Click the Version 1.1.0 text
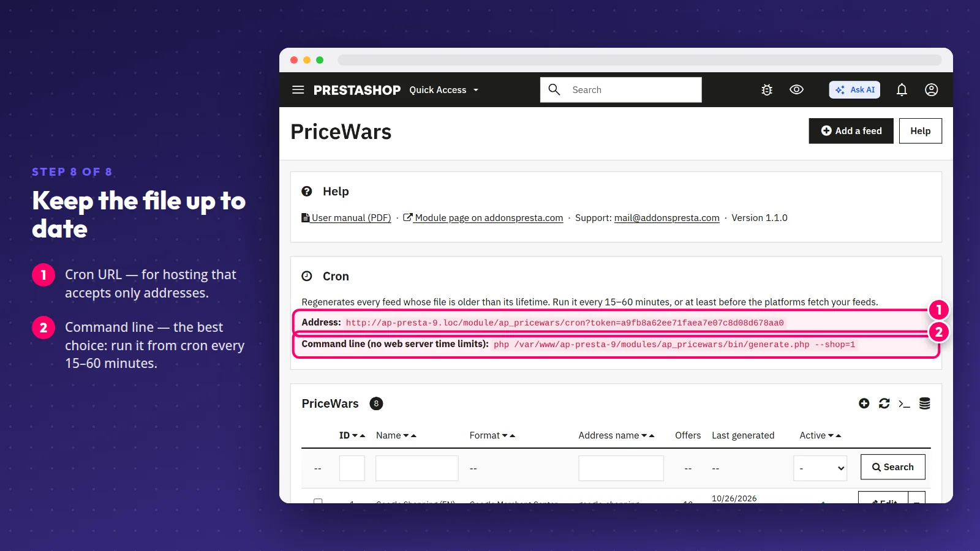The width and height of the screenshot is (980, 551). (x=759, y=218)
